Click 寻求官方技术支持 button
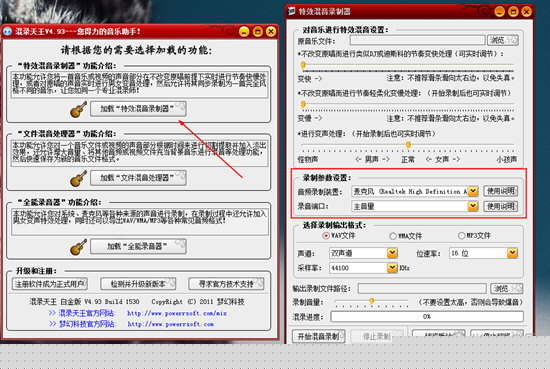Image resolution: width=550 pixels, height=369 pixels. click(x=226, y=284)
